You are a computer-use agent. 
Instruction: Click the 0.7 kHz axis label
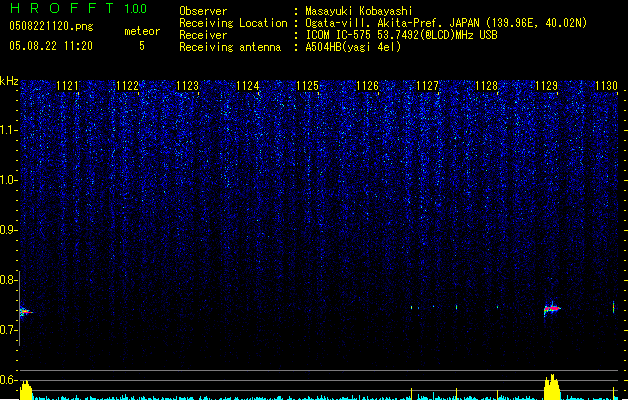(8, 330)
